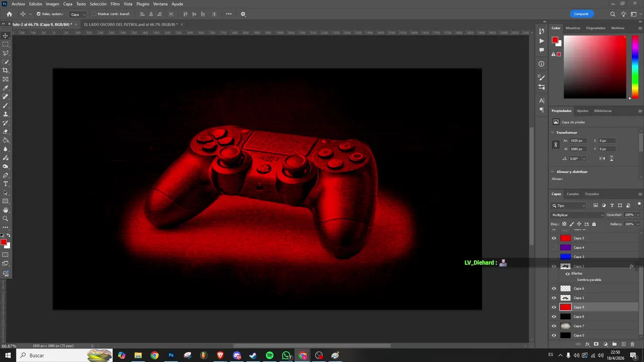The height and width of the screenshot is (362, 644).
Task: Open Spotify from the taskbar
Action: click(x=270, y=355)
